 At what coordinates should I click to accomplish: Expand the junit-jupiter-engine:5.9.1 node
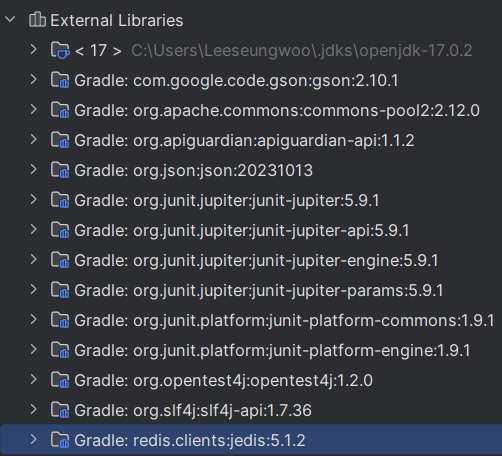click(x=33, y=260)
